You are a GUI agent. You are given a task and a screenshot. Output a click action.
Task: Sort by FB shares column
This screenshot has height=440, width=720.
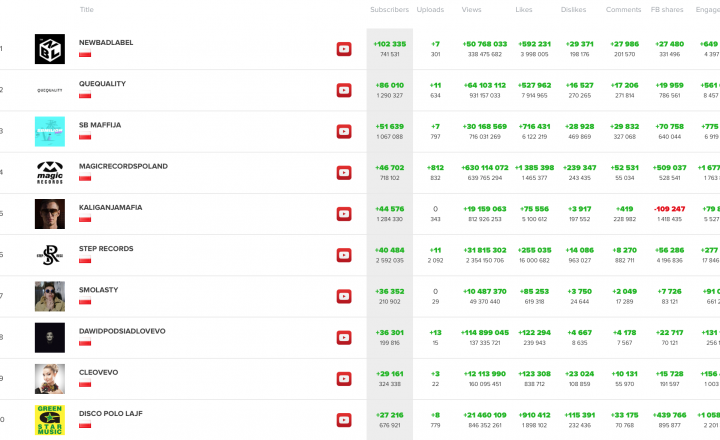click(667, 9)
